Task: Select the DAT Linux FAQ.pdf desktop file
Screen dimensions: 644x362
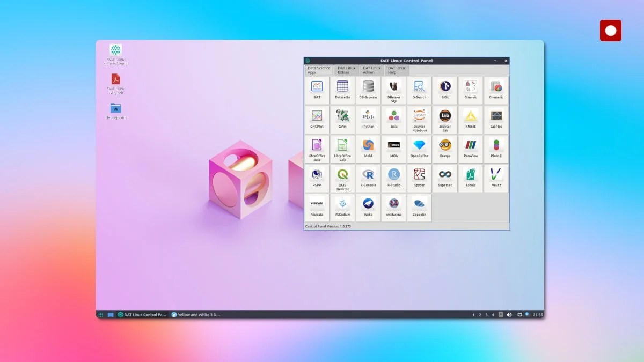Action: [116, 84]
